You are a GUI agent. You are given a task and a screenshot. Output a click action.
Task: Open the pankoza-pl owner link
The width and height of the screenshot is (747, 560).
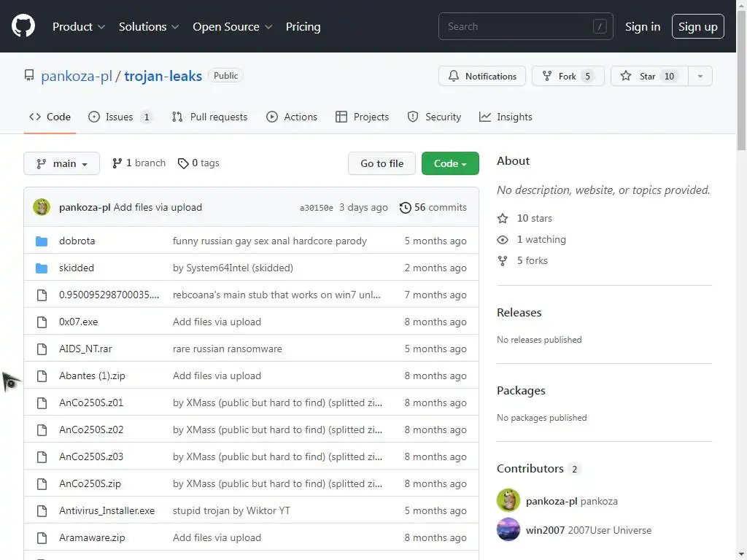pos(76,76)
